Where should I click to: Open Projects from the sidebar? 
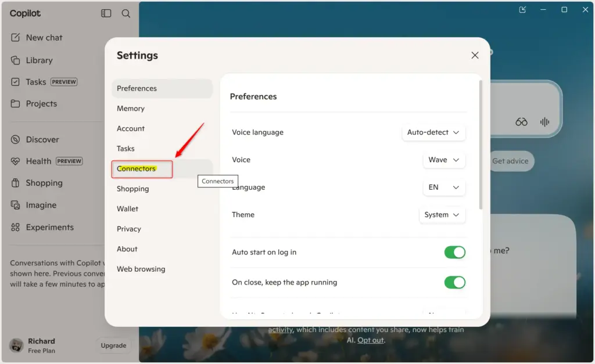[41, 103]
